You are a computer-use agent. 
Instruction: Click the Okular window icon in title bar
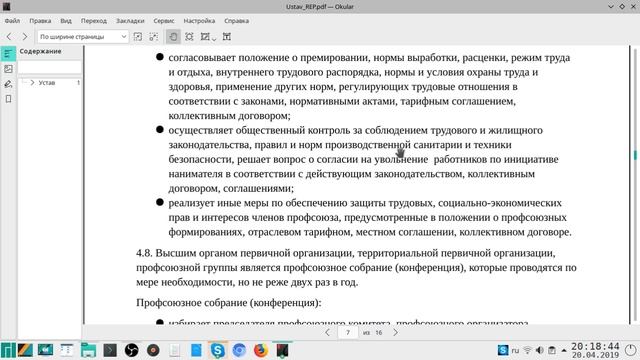[x=7, y=7]
